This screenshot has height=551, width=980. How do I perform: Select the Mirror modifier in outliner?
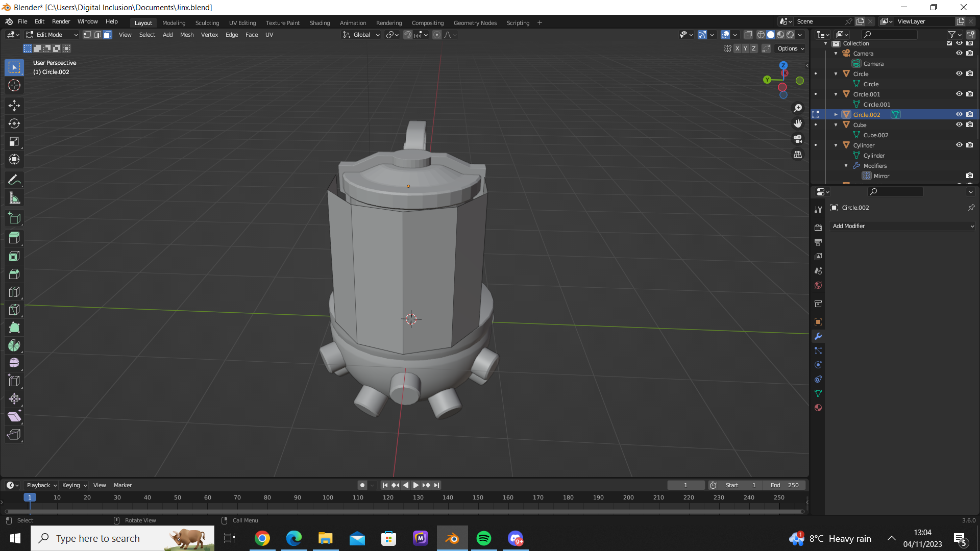881,176
